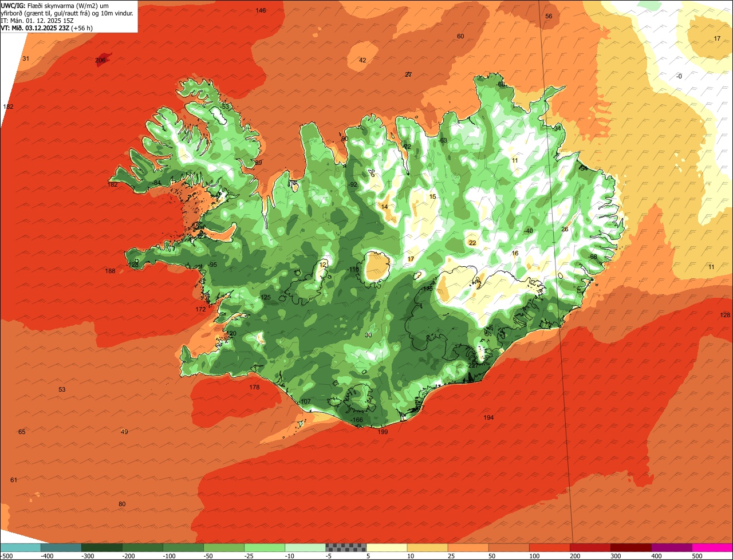The image size is (733, 560).
Task: Click the map value '56' beside the meridian line
Action: point(549,16)
